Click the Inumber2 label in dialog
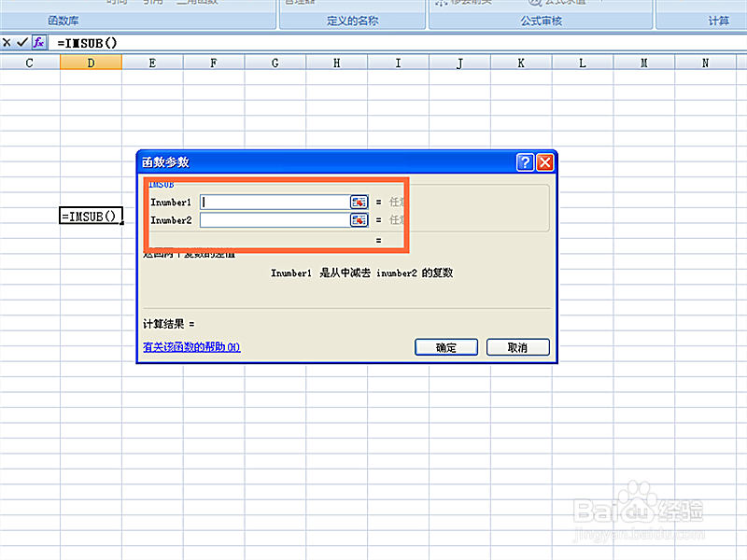747x560 pixels. pos(171,220)
